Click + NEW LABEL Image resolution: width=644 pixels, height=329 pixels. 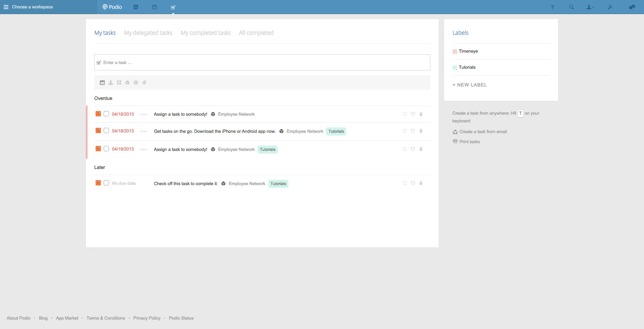(x=470, y=85)
